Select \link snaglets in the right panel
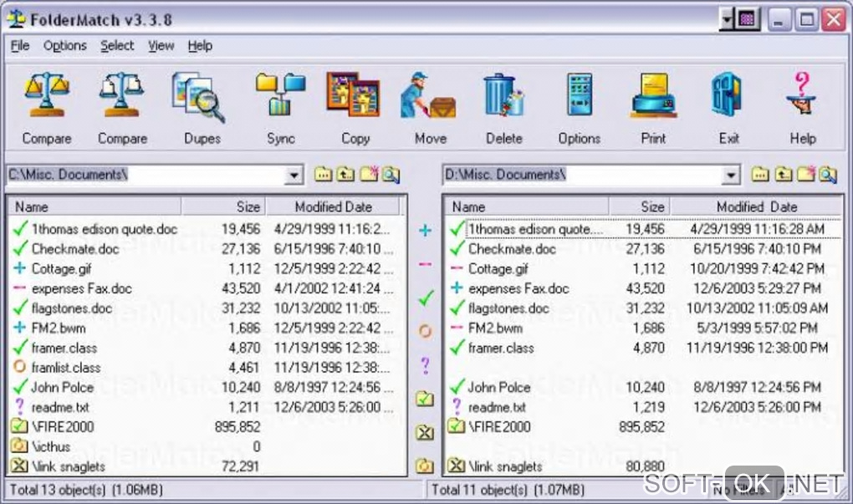This screenshot has height=504, width=853. pyautogui.click(x=505, y=466)
